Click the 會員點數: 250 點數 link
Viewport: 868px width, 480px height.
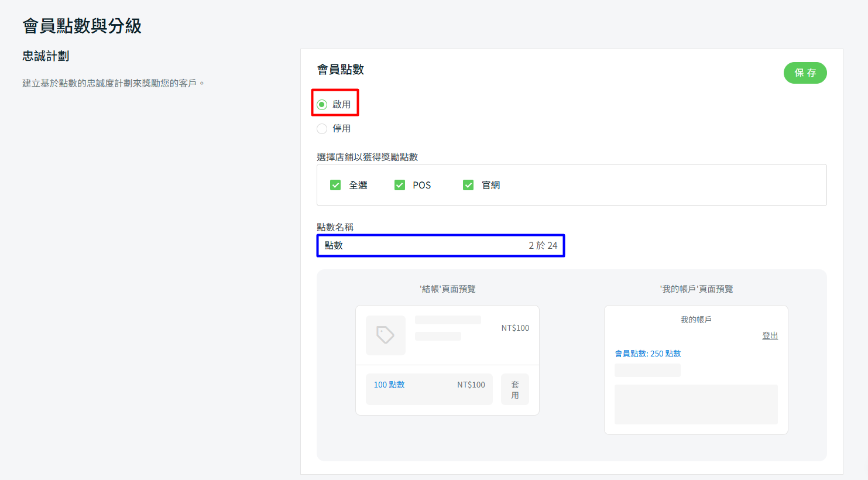[647, 354]
